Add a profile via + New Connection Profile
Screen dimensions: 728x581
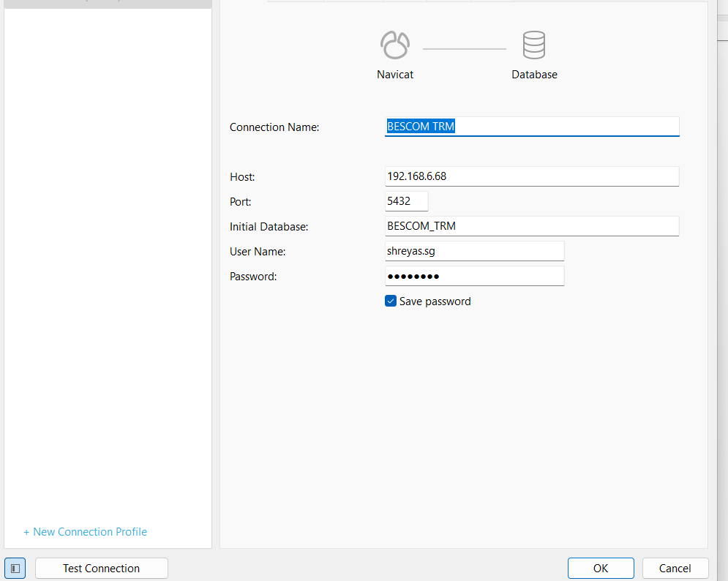pyautogui.click(x=86, y=532)
